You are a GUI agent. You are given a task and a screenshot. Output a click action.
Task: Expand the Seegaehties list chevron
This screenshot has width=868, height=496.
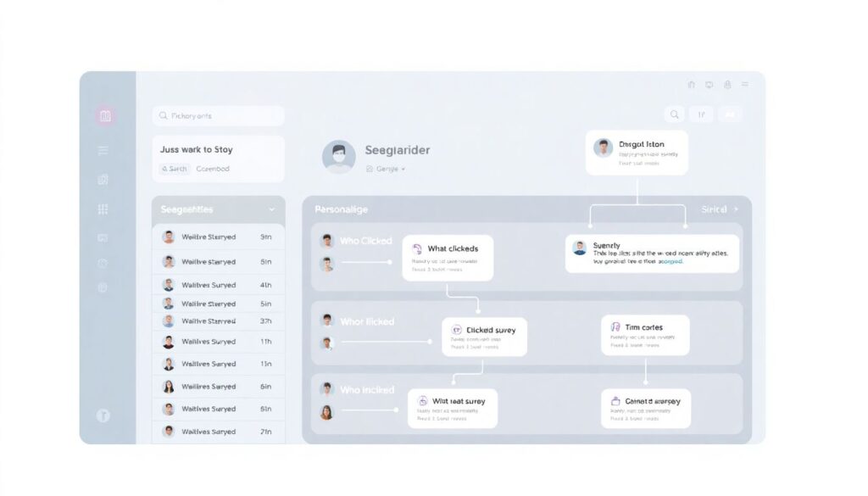pyautogui.click(x=271, y=209)
